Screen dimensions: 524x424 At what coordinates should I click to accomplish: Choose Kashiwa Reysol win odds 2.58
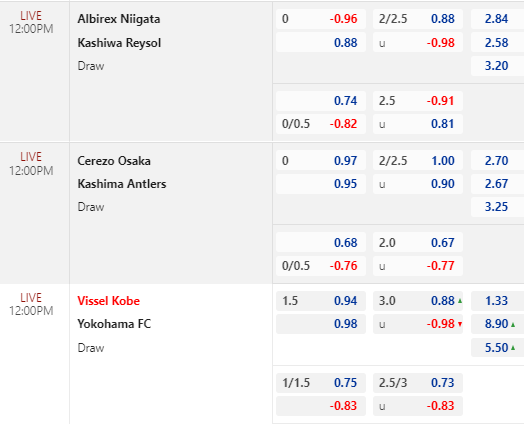coord(497,43)
